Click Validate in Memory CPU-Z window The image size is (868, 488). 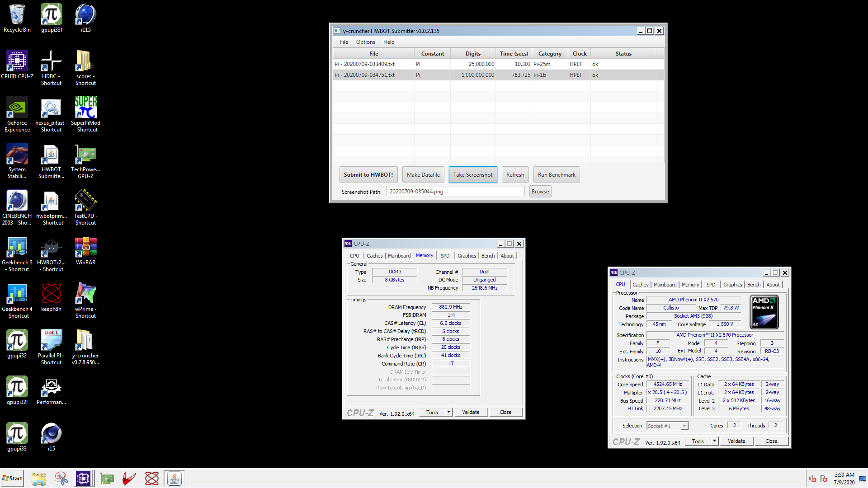471,412
